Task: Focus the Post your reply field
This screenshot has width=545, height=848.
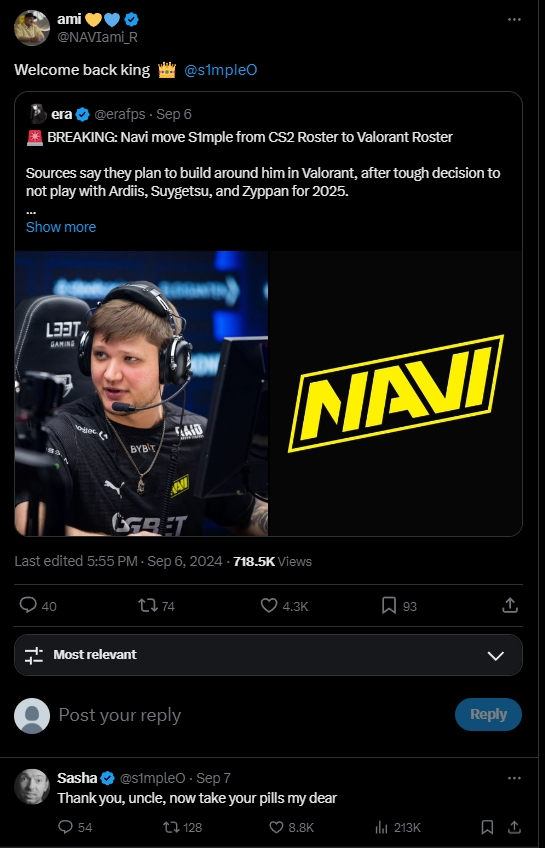Action: [x=254, y=715]
